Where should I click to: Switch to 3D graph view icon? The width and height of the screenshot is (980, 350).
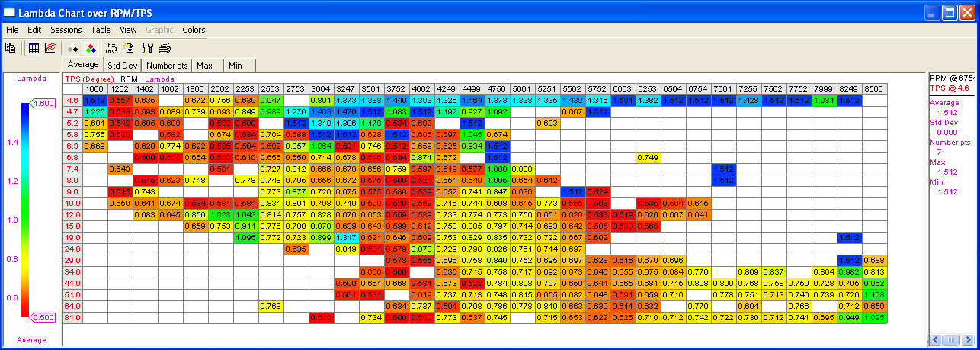click(50, 47)
